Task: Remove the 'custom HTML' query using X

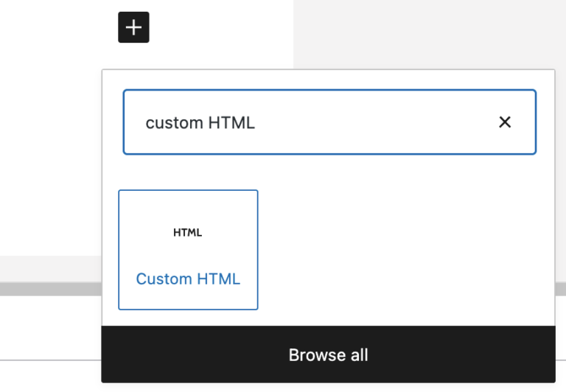Action: point(505,122)
